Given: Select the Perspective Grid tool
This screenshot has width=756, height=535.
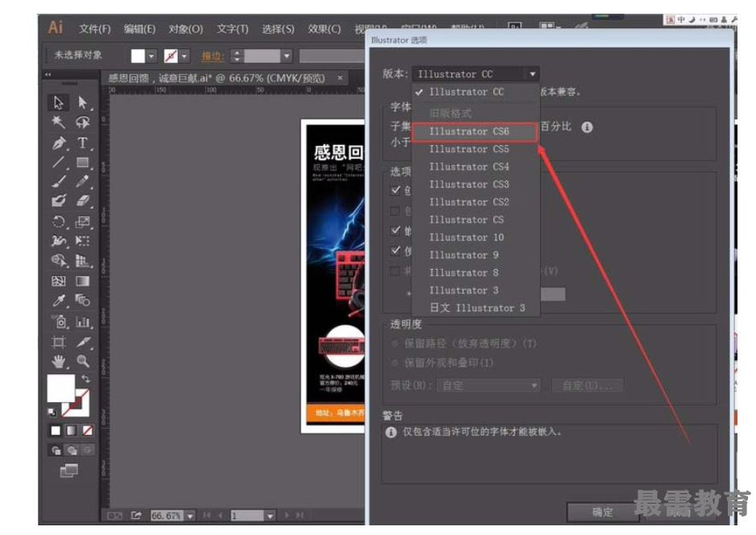Looking at the screenshot, I should (x=82, y=260).
